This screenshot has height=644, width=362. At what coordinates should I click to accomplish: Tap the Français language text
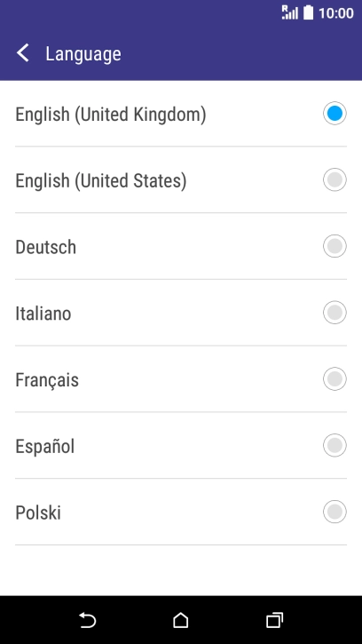click(47, 380)
